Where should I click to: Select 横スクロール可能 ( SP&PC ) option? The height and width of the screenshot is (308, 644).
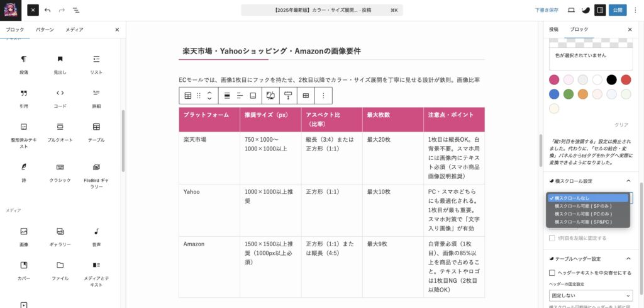pyautogui.click(x=588, y=222)
